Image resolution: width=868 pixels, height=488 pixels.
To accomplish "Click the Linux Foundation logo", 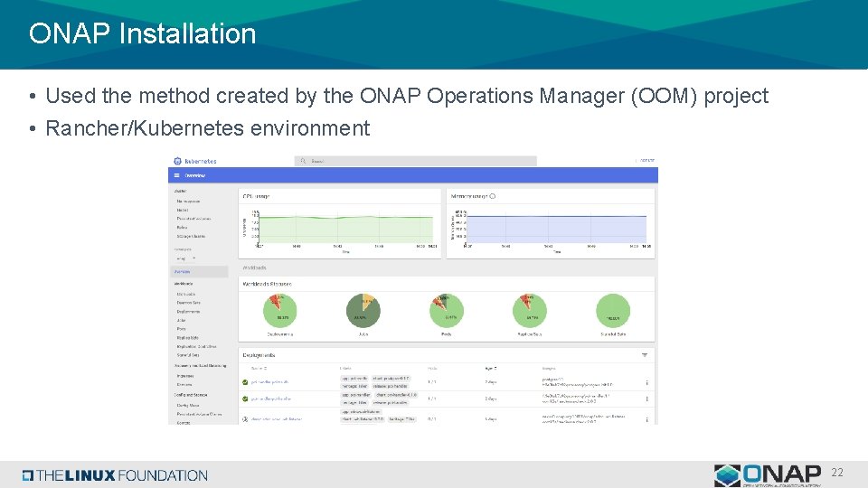I will [x=115, y=475].
